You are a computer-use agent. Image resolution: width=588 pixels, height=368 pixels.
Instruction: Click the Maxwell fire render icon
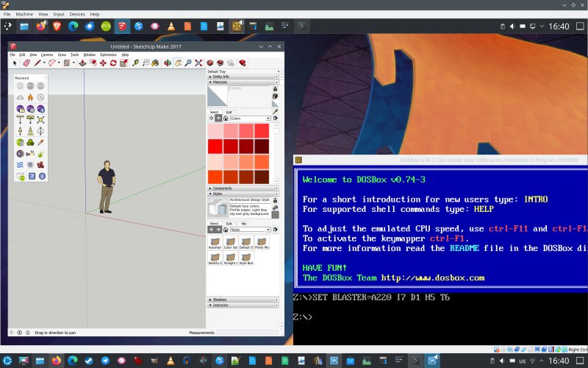[x=30, y=97]
